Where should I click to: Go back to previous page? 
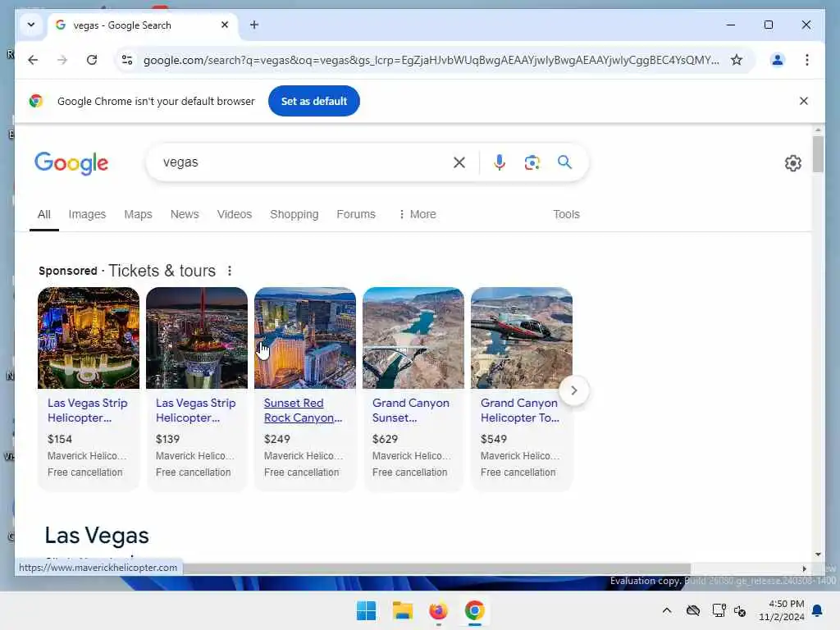[x=33, y=60]
